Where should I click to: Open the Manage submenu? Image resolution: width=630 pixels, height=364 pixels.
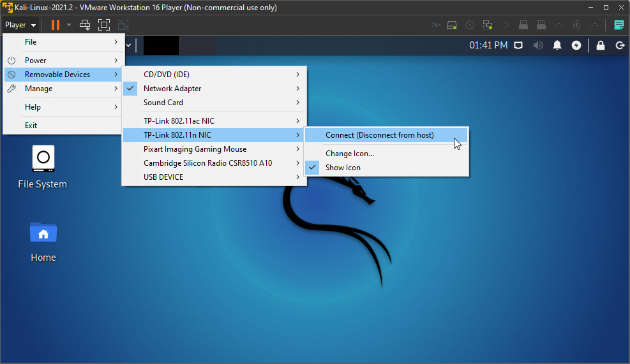pos(38,89)
